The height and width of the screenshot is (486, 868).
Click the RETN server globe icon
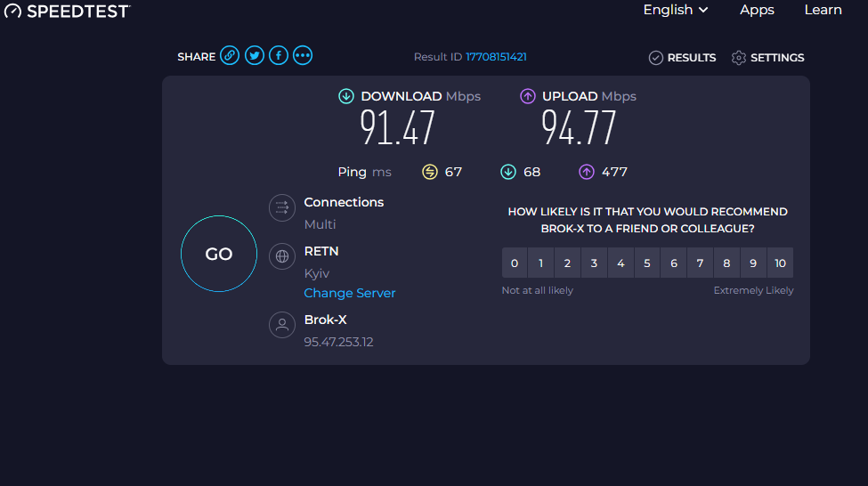point(282,257)
